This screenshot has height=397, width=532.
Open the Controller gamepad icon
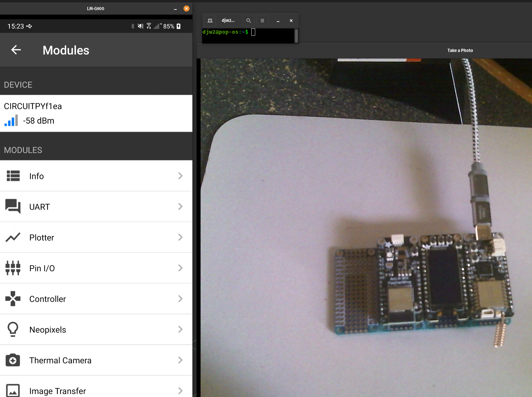[13, 299]
